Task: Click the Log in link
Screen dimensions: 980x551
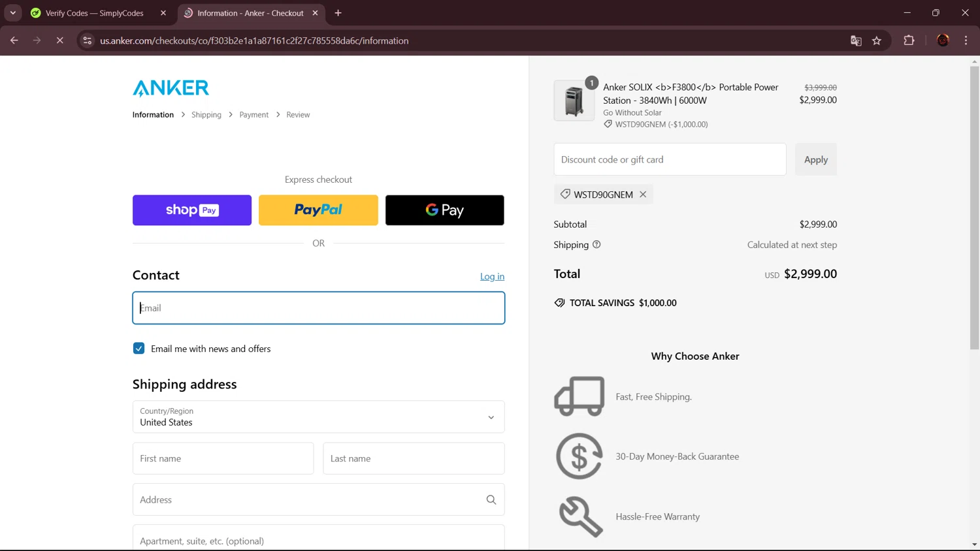Action: [492, 277]
